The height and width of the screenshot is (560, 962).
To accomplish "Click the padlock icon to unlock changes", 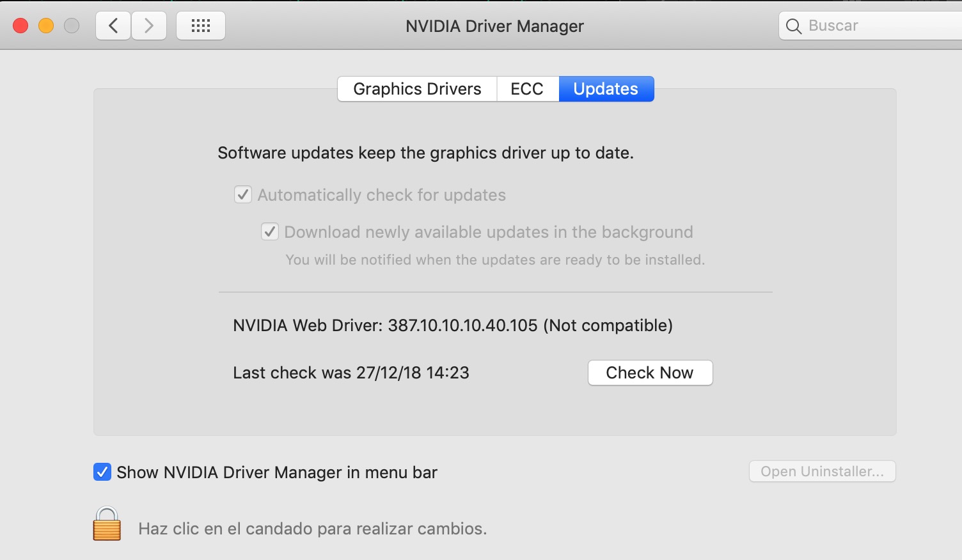I will point(107,524).
